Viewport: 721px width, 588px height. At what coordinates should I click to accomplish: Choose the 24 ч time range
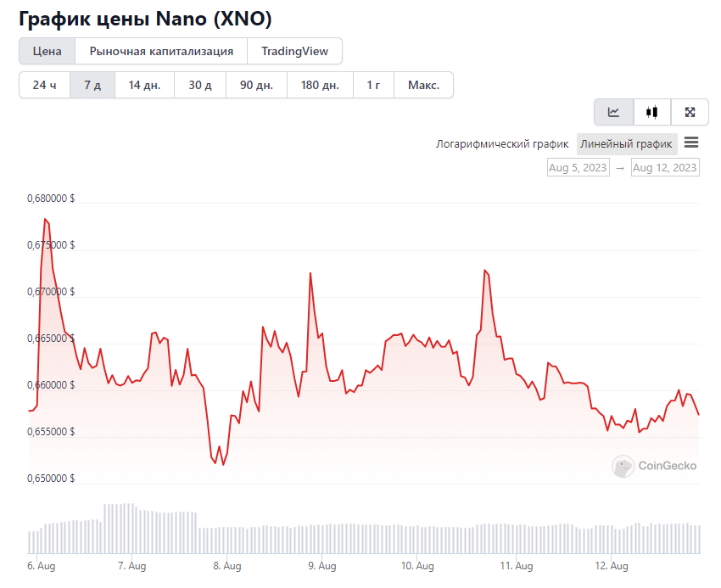pos(45,85)
